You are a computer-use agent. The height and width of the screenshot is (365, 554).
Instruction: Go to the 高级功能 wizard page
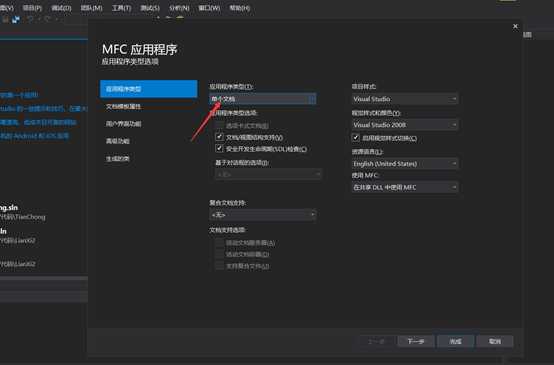click(x=118, y=141)
